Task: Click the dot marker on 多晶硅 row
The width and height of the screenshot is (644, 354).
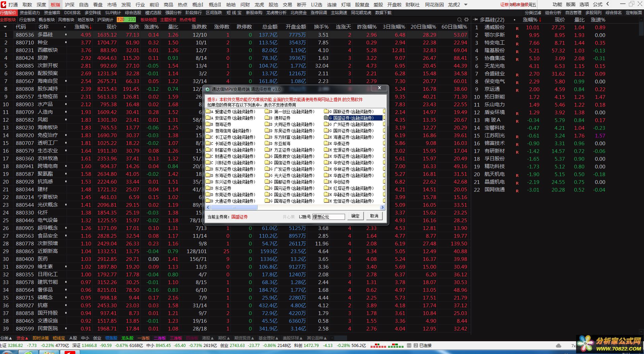Action: point(66,35)
